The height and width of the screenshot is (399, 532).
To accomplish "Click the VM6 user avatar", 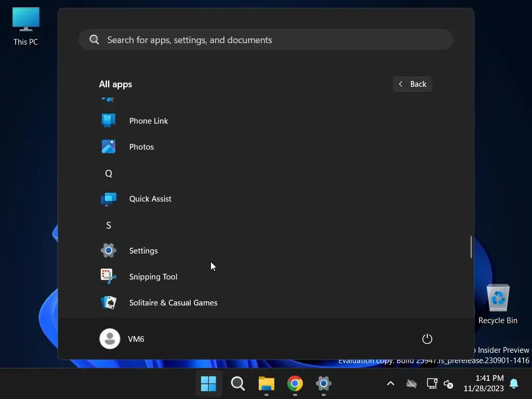I will (x=110, y=339).
